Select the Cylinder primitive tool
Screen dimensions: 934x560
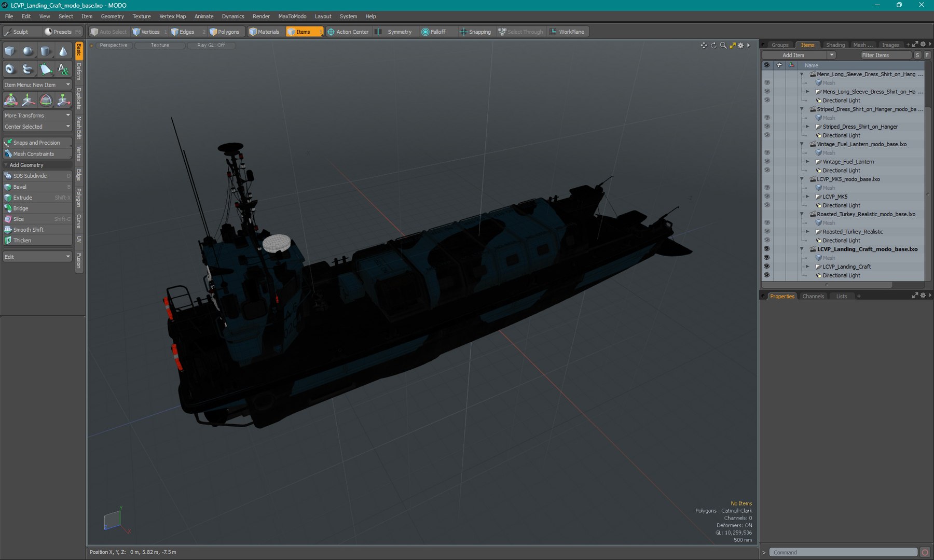pos(46,51)
